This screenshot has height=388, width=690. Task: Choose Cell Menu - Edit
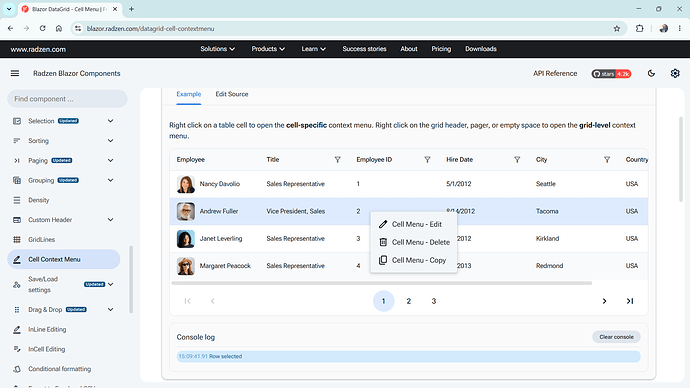click(414, 224)
